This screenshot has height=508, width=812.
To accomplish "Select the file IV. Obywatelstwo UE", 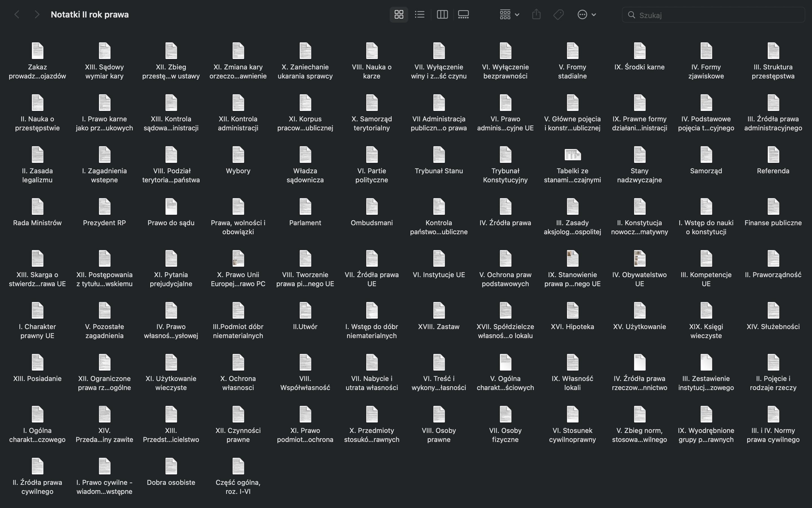I will tap(639, 269).
